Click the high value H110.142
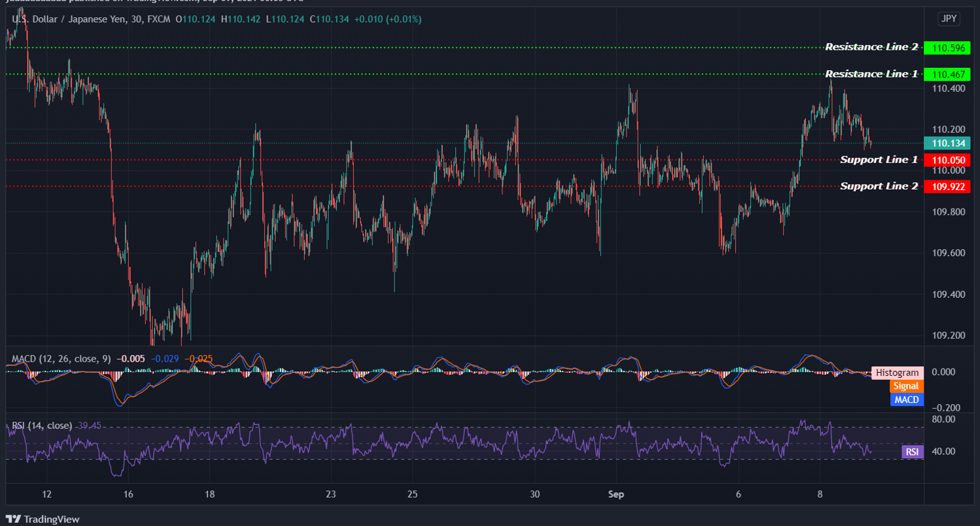This screenshot has height=526, width=980. pyautogui.click(x=241, y=19)
